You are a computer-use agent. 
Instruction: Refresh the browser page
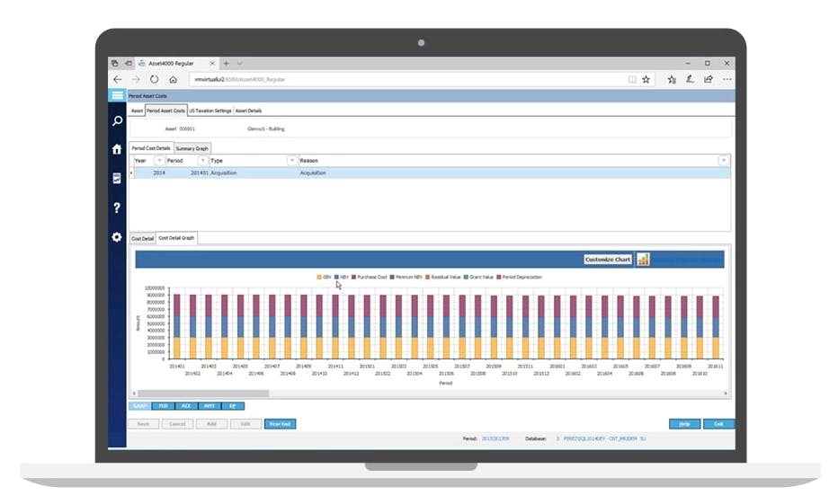click(x=154, y=80)
